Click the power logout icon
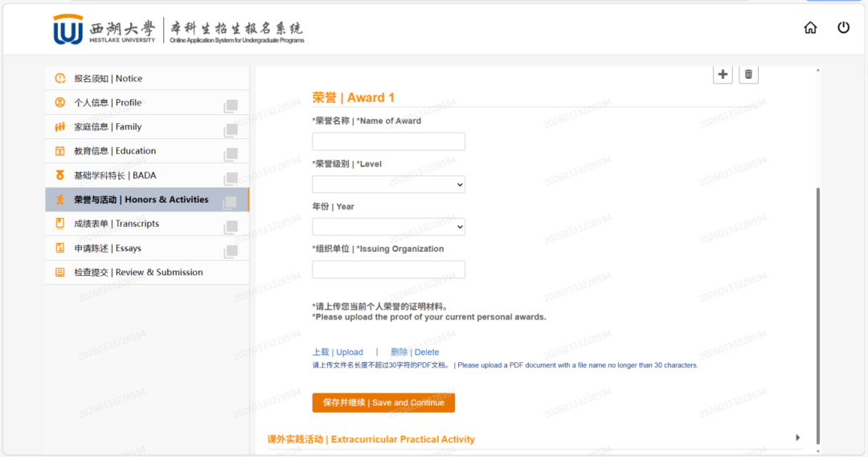The width and height of the screenshot is (868, 457). coord(843,28)
